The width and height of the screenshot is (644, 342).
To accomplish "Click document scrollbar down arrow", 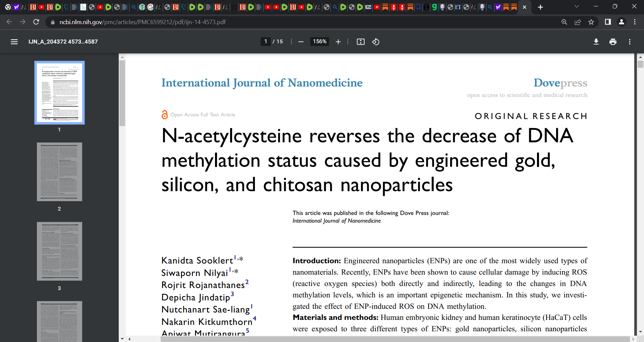I will (640, 332).
